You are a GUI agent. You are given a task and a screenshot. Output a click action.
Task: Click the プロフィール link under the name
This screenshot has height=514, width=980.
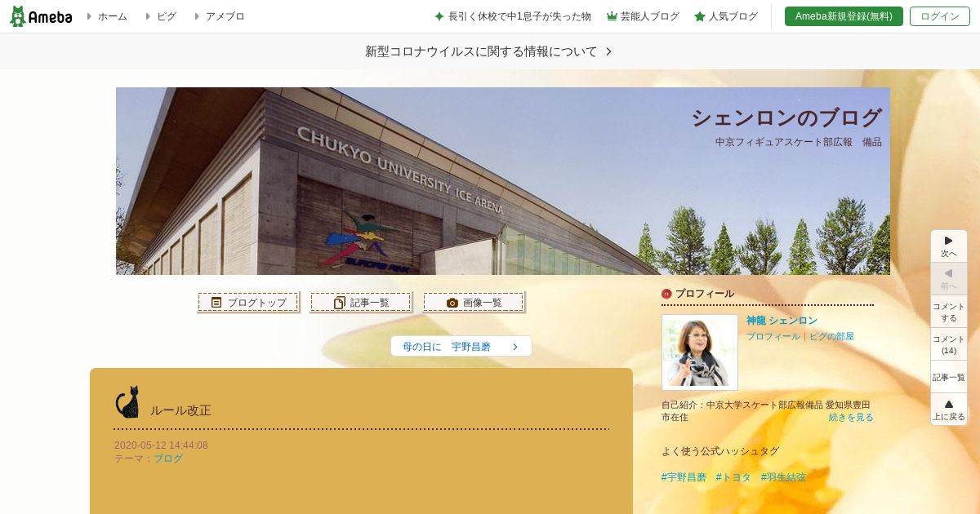point(773,336)
